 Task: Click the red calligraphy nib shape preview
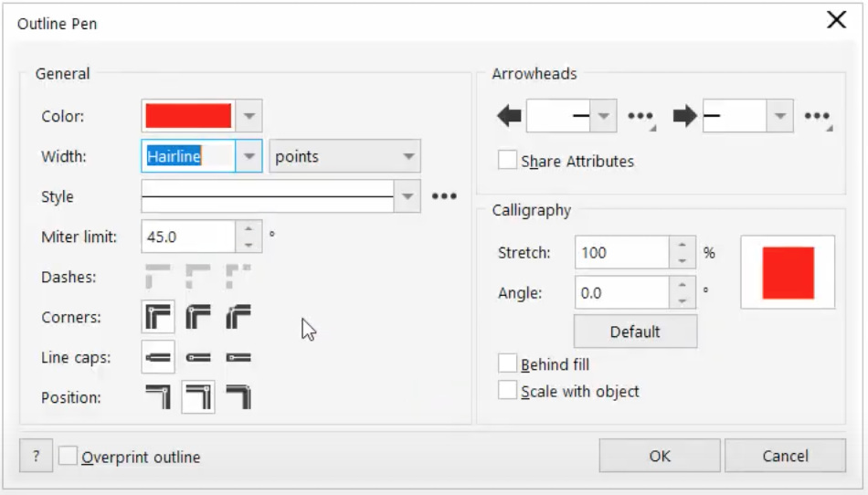click(x=788, y=272)
